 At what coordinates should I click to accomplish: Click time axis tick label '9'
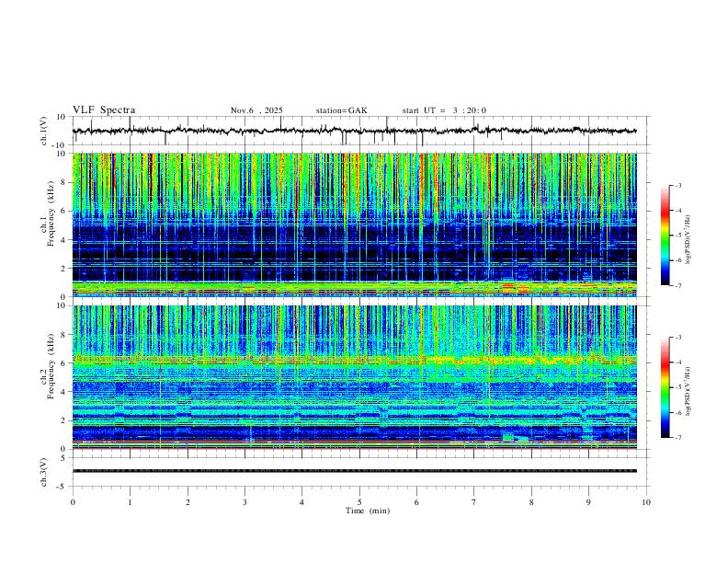coord(588,502)
